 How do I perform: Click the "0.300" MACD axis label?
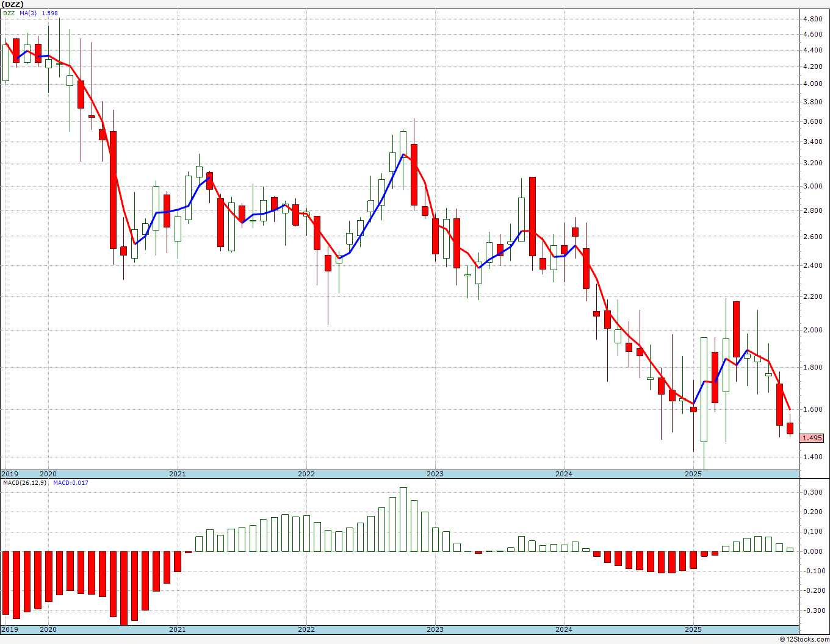812,492
